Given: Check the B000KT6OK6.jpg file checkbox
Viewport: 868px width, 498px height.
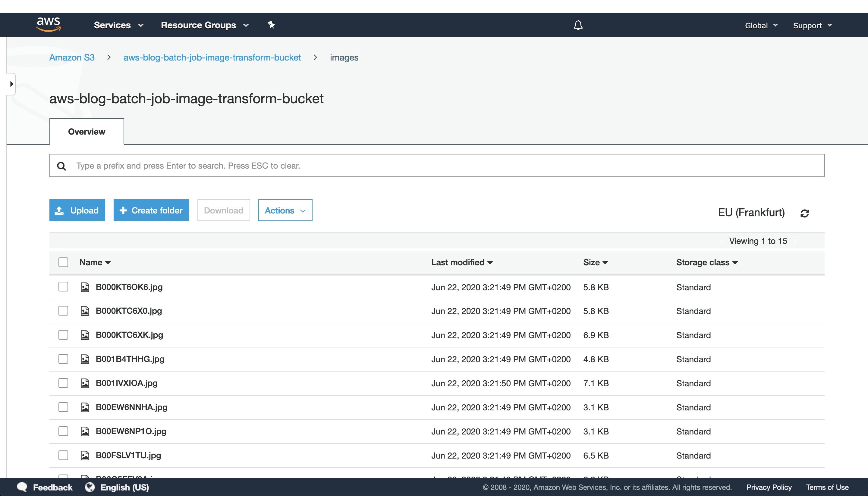Looking at the screenshot, I should coord(63,287).
